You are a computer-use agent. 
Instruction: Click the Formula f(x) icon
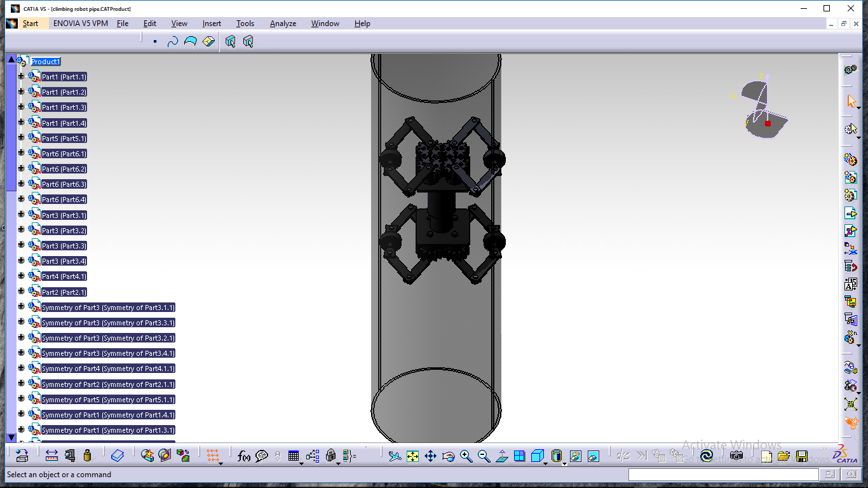point(243,456)
